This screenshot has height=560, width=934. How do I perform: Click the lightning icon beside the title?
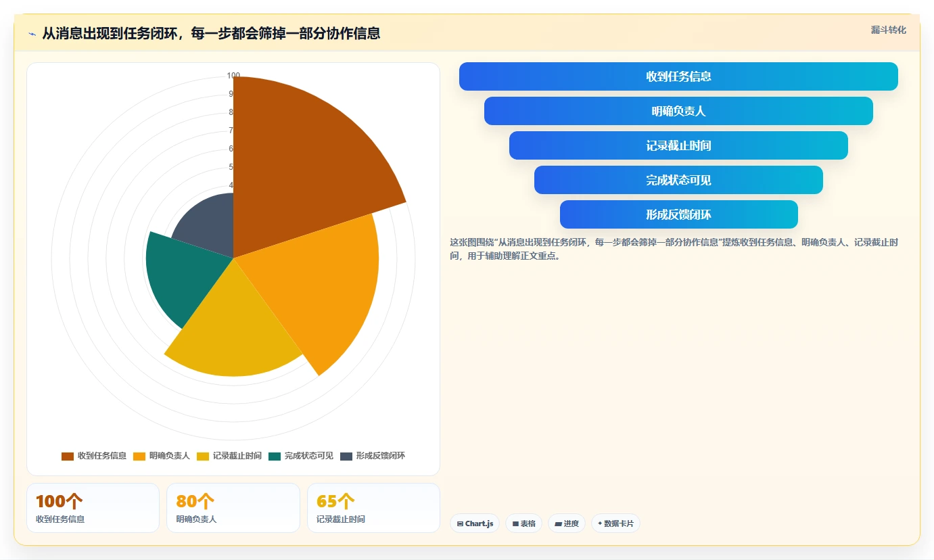[x=32, y=34]
